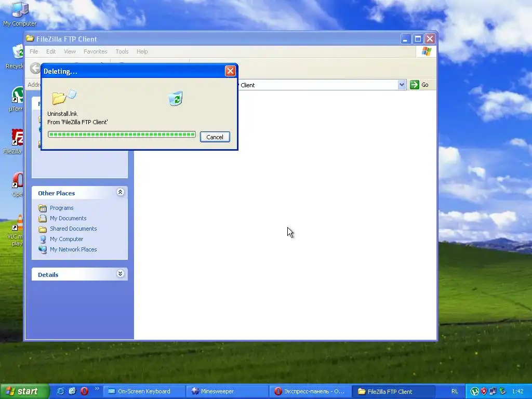
Task: Collapse the Other Places panel
Action: (x=120, y=192)
